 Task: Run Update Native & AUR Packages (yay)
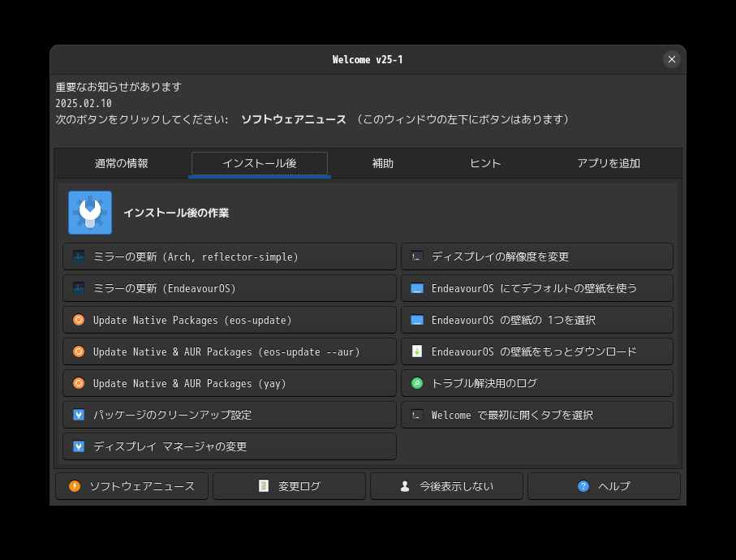pos(230,383)
